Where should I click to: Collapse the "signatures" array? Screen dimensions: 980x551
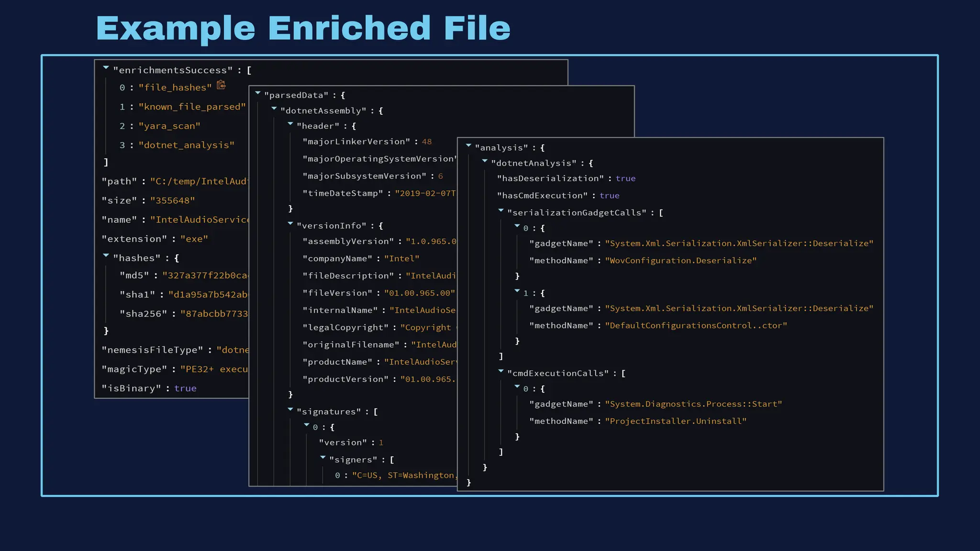click(x=290, y=409)
